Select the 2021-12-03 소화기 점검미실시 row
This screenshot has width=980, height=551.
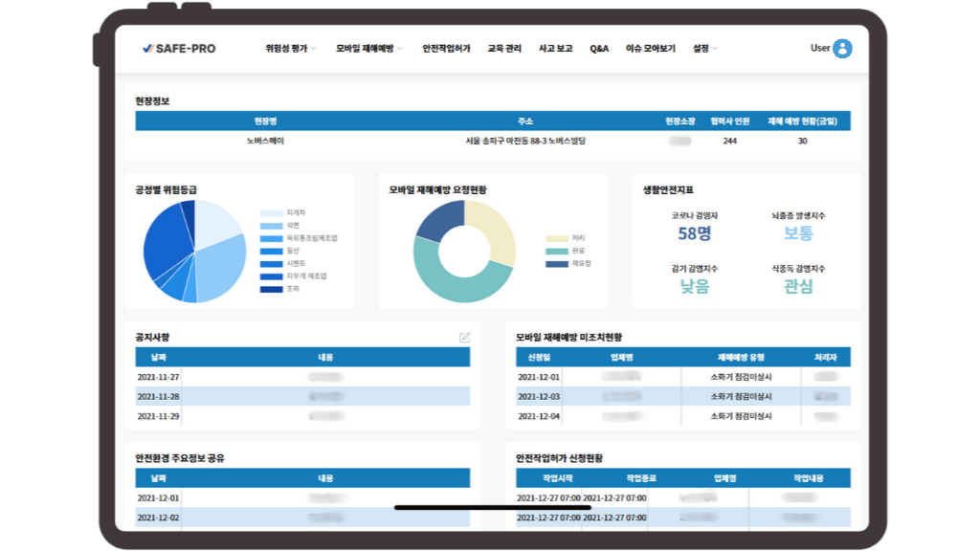coord(682,397)
